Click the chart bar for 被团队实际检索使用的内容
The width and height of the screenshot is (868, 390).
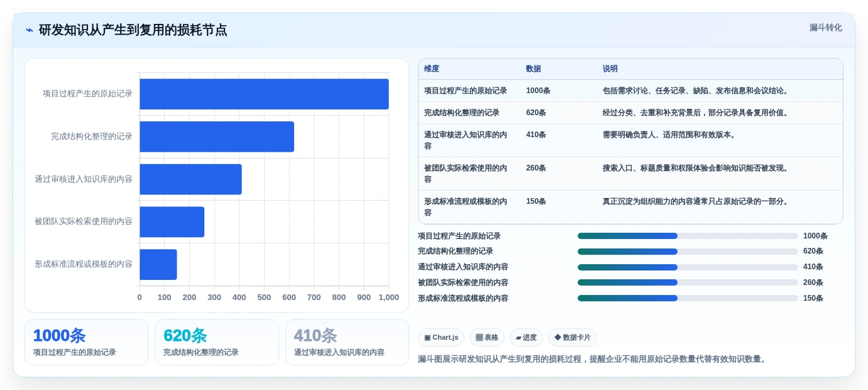pos(172,222)
